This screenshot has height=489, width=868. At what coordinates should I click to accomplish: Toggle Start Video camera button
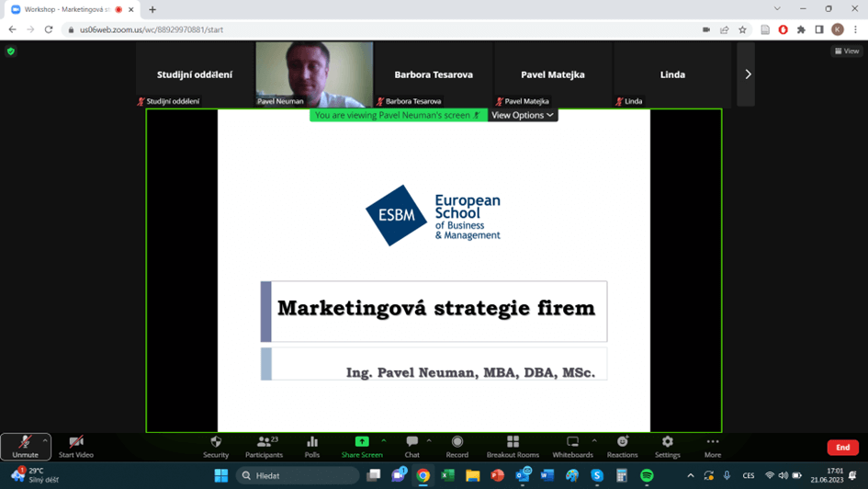click(76, 447)
